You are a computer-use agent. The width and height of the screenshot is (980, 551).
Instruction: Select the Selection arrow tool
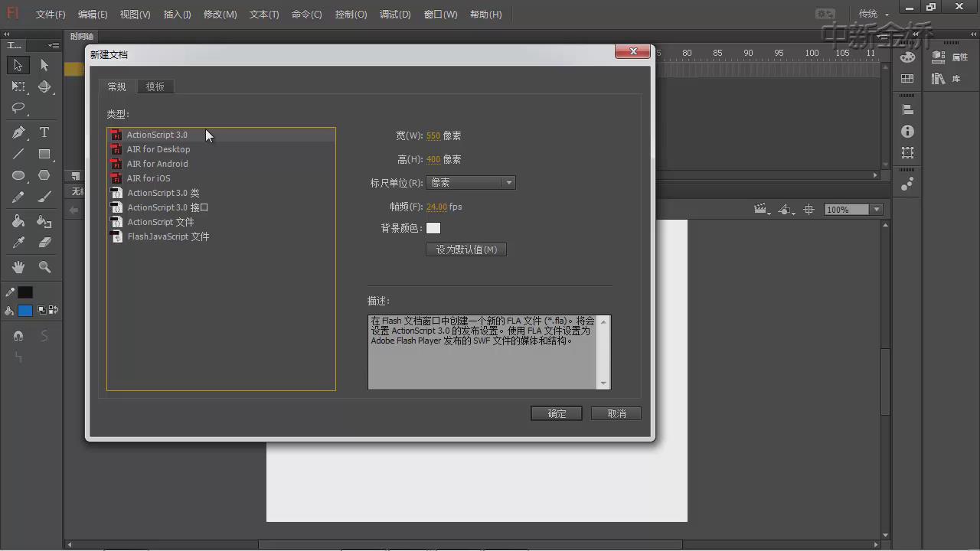[x=18, y=65]
